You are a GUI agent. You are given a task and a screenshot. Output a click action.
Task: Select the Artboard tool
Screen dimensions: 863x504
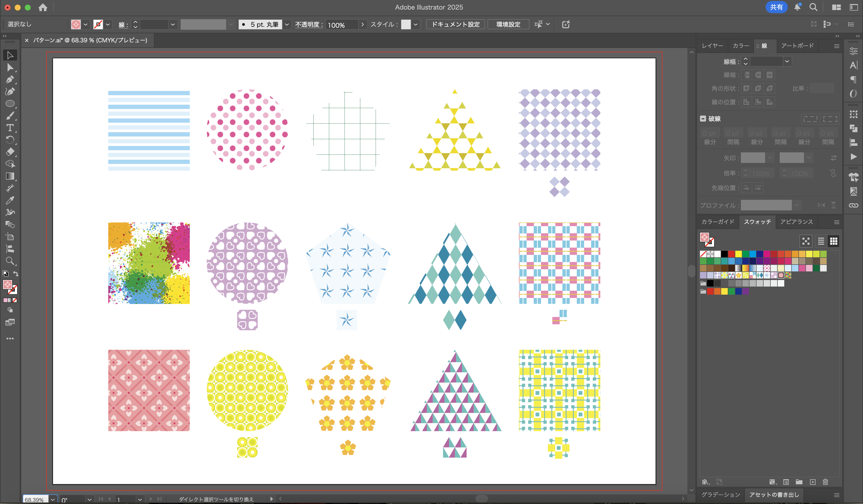pos(10,237)
